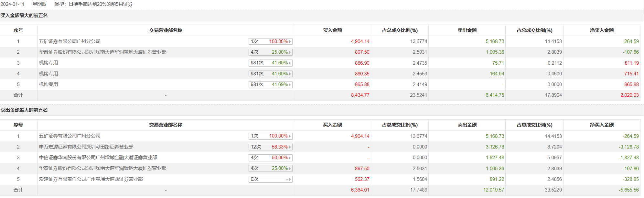Click the 买入金额 column header in buy table
Screen dimensions: 644x198
tap(332, 30)
